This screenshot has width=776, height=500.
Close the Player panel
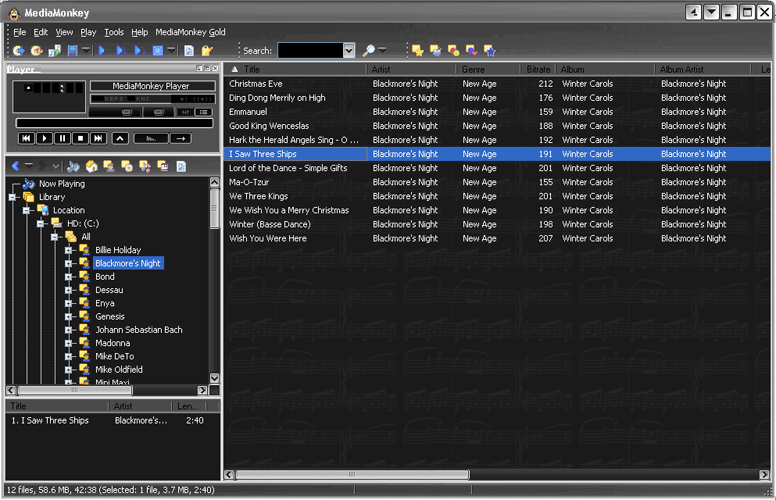pos(215,68)
